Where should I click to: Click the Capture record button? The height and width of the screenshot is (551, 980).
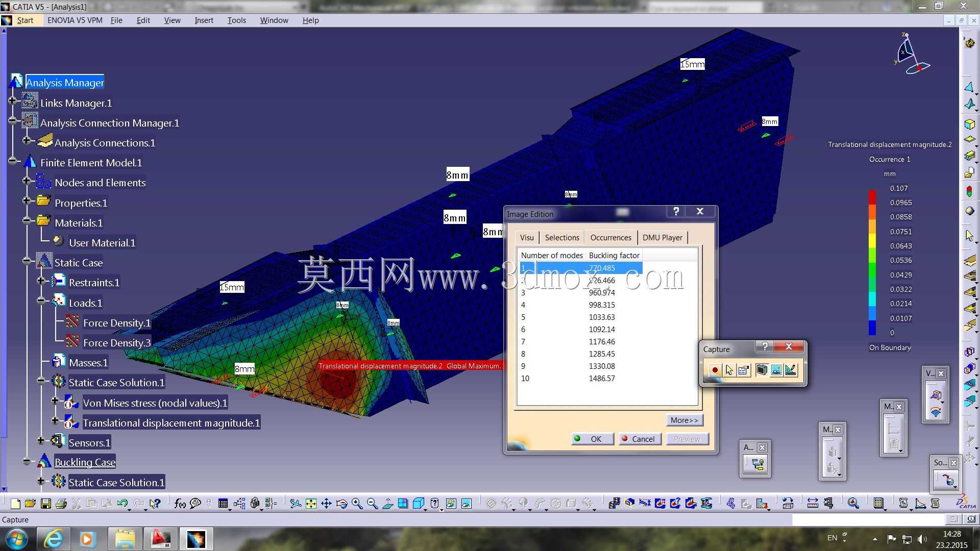click(715, 370)
